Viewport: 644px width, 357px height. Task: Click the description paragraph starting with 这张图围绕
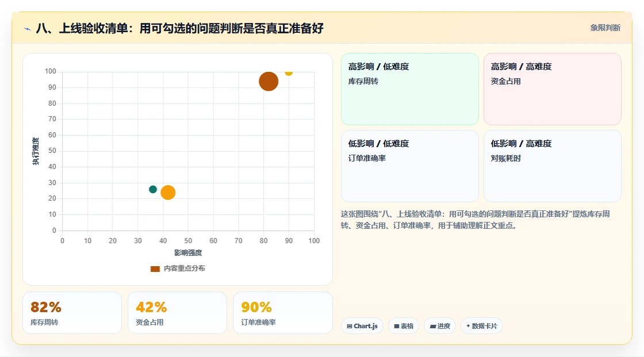tap(475, 220)
